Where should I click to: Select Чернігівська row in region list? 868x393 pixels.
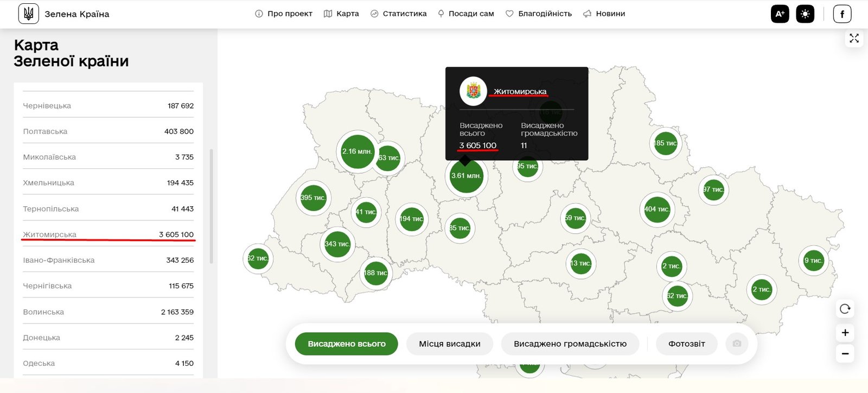pos(108,286)
